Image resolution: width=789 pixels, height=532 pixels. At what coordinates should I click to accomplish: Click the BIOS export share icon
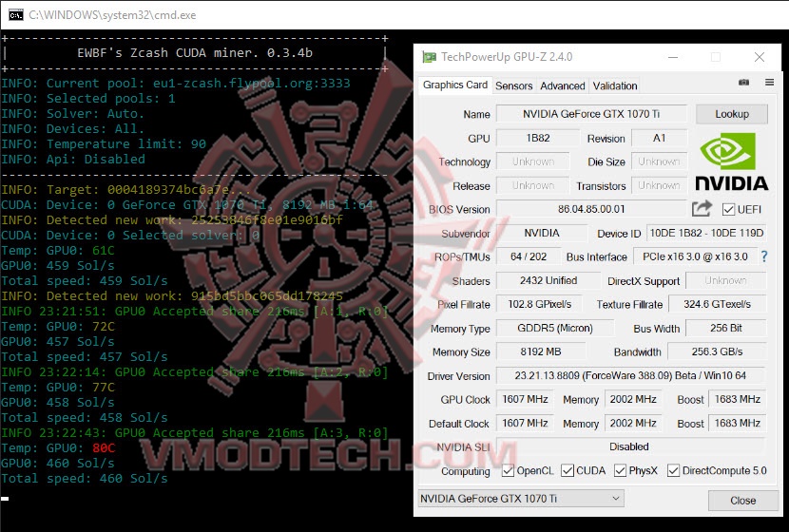702,208
